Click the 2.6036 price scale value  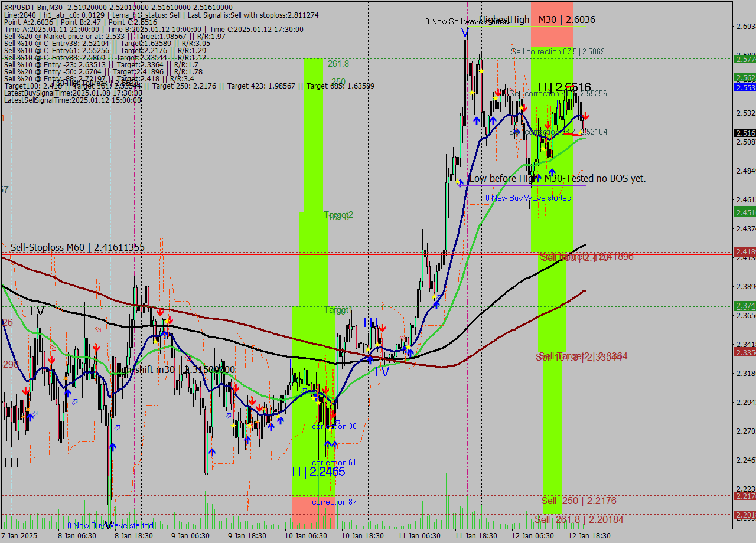[x=745, y=26]
